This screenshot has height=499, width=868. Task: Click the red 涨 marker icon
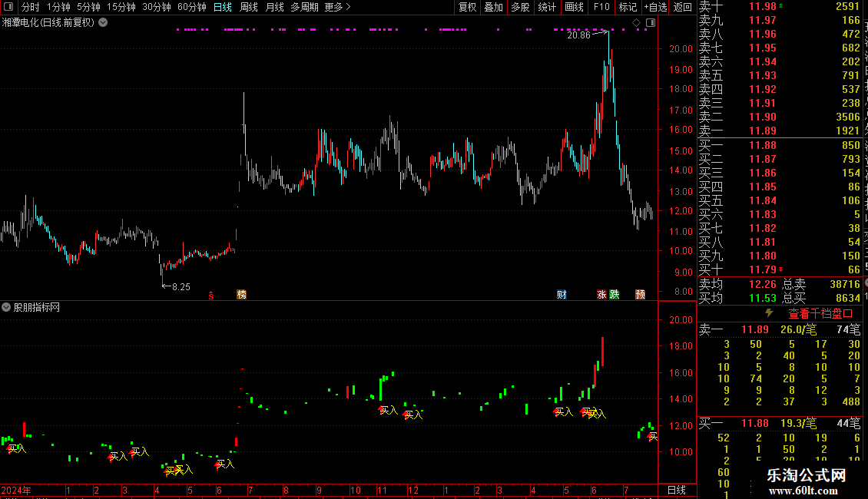(601, 294)
